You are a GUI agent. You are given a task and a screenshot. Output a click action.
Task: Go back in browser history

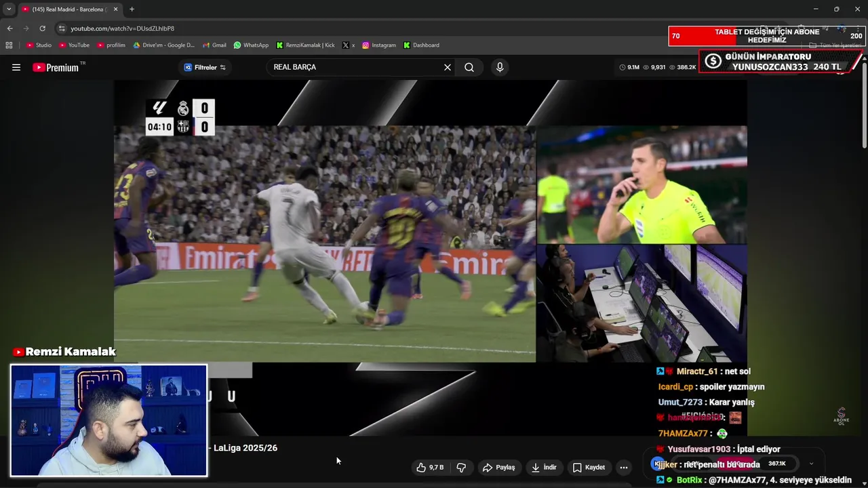point(9,28)
